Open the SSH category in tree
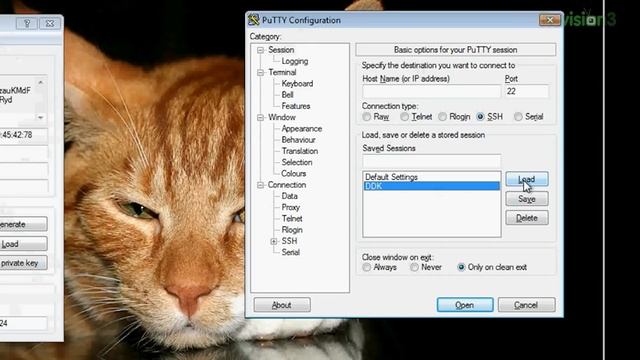The width and height of the screenshot is (640, 360). pyautogui.click(x=289, y=241)
